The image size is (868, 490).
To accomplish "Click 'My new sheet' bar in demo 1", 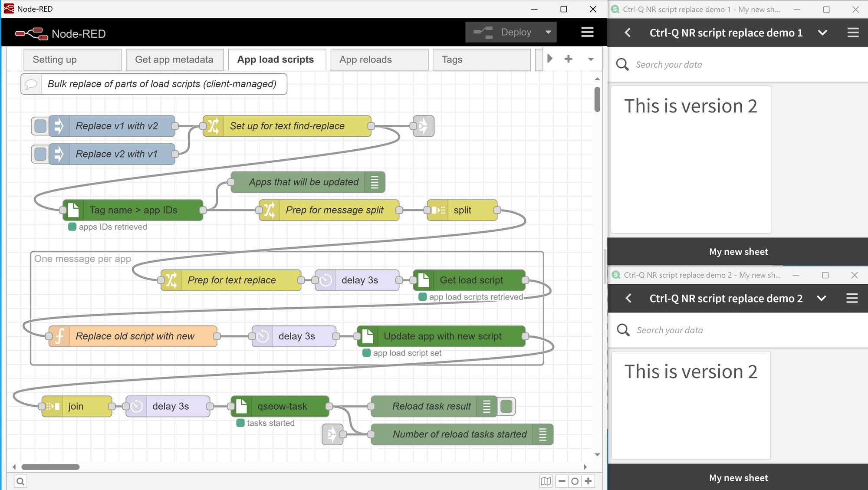I will pyautogui.click(x=738, y=252).
